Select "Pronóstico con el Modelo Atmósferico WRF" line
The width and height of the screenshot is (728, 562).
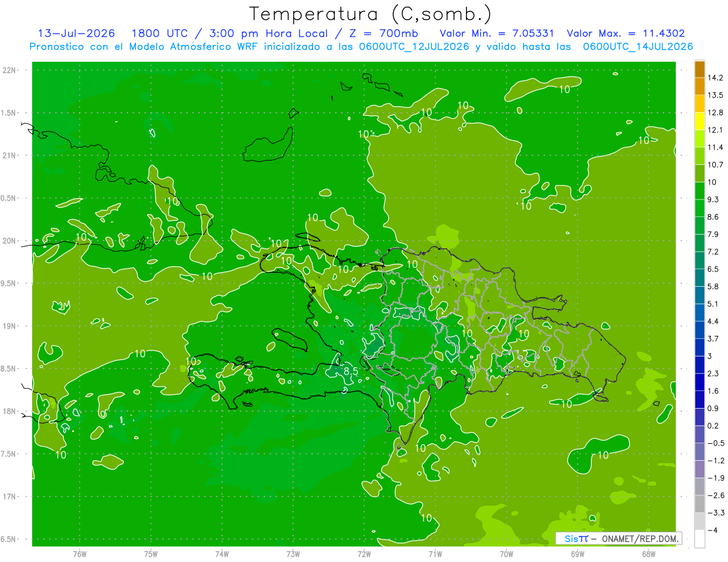(x=361, y=47)
